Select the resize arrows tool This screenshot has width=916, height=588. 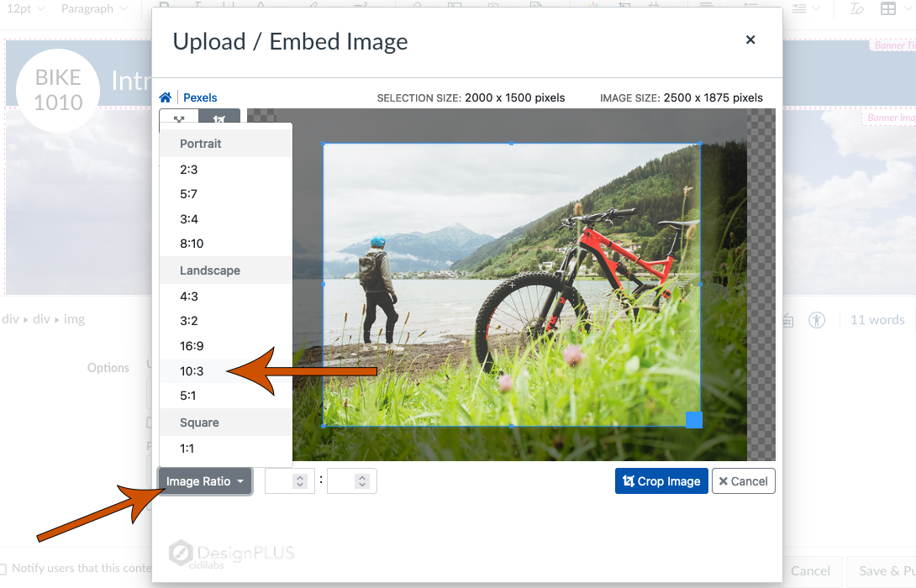pos(178,120)
